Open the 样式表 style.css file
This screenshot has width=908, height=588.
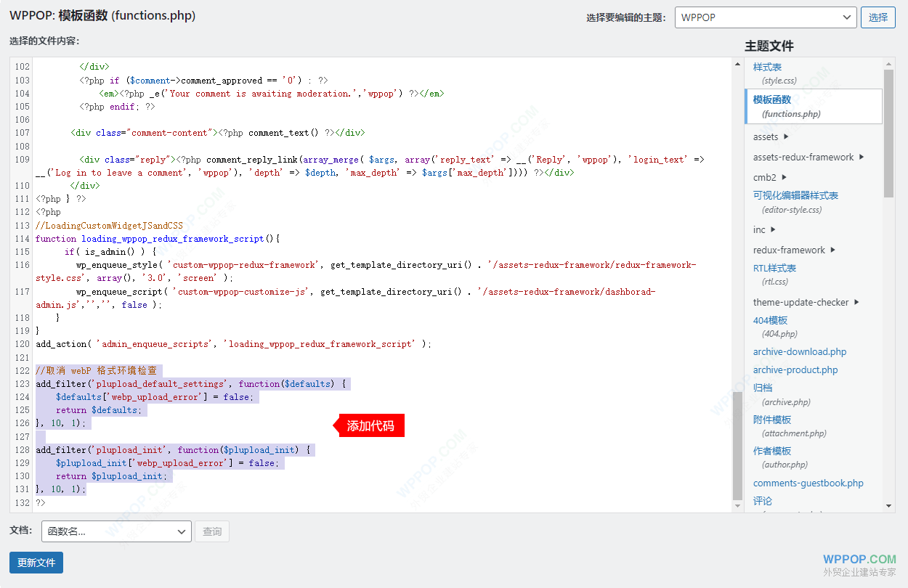767,68
